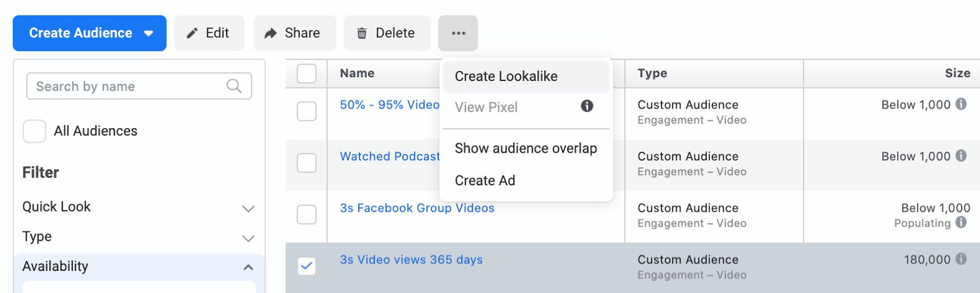Click info icon in Watched Podcast row size
980x293 pixels.
[x=961, y=156]
